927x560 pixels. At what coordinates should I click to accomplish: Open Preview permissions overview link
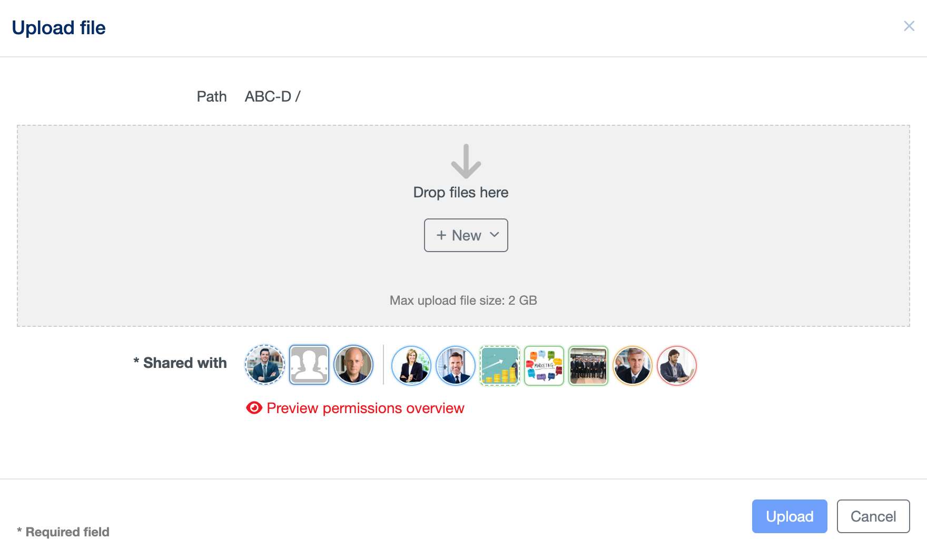(x=365, y=408)
